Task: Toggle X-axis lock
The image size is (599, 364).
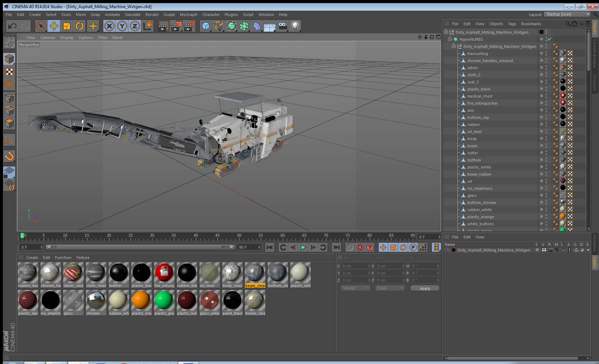Action: point(109,26)
